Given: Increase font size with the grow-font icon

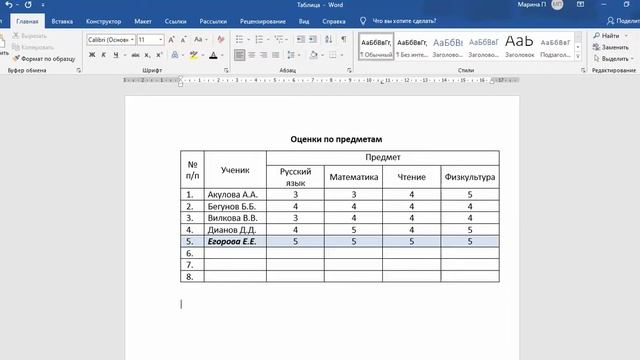Looking at the screenshot, I should 171,40.
